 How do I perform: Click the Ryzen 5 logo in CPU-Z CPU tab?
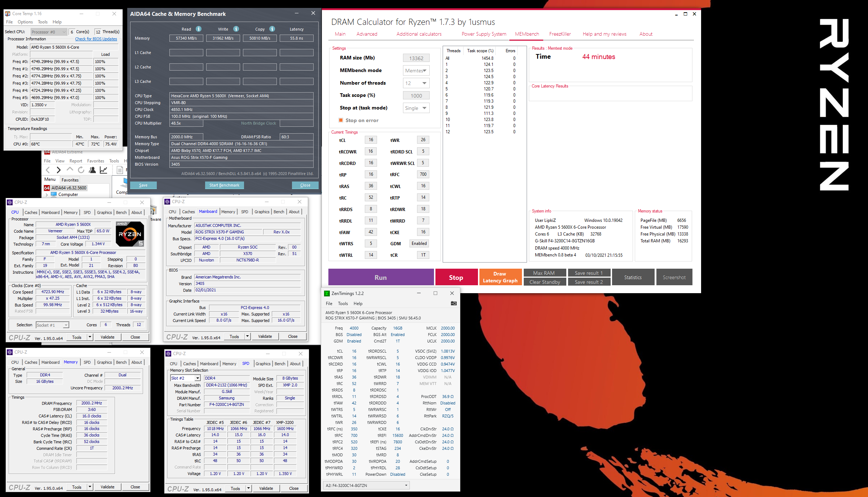pyautogui.click(x=130, y=234)
